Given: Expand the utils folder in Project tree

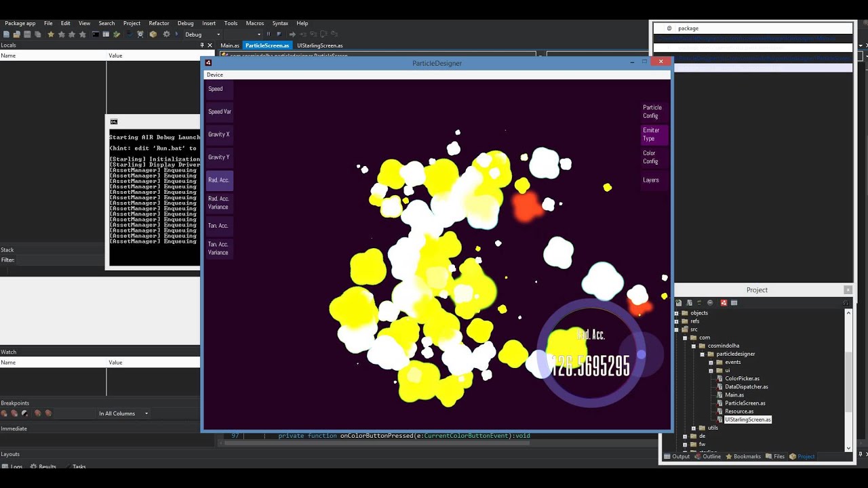Looking at the screenshot, I should pyautogui.click(x=693, y=428).
